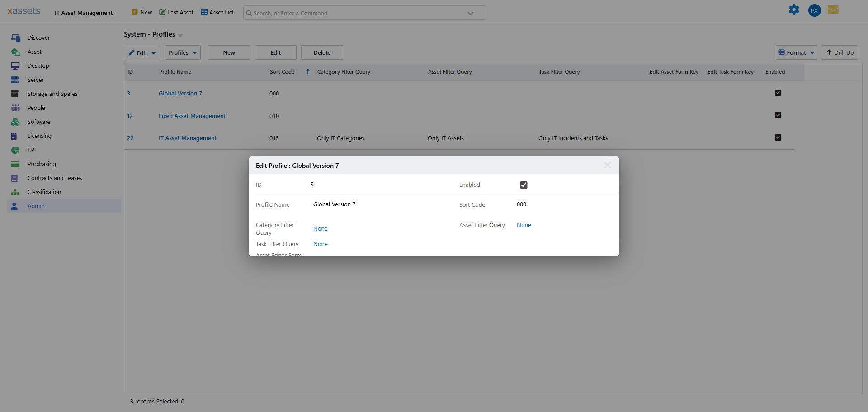The height and width of the screenshot is (412, 868).
Task: Select the Server sidebar icon
Action: (16, 80)
